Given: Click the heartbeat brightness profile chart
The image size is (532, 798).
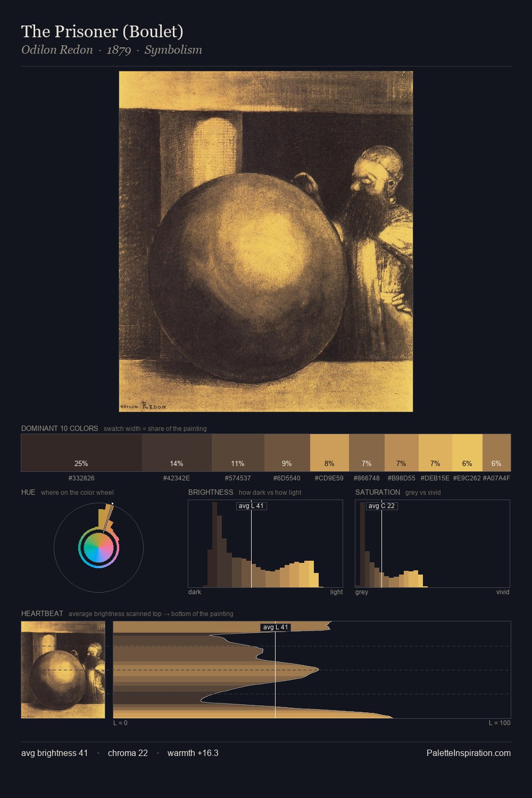Looking at the screenshot, I should (312, 670).
